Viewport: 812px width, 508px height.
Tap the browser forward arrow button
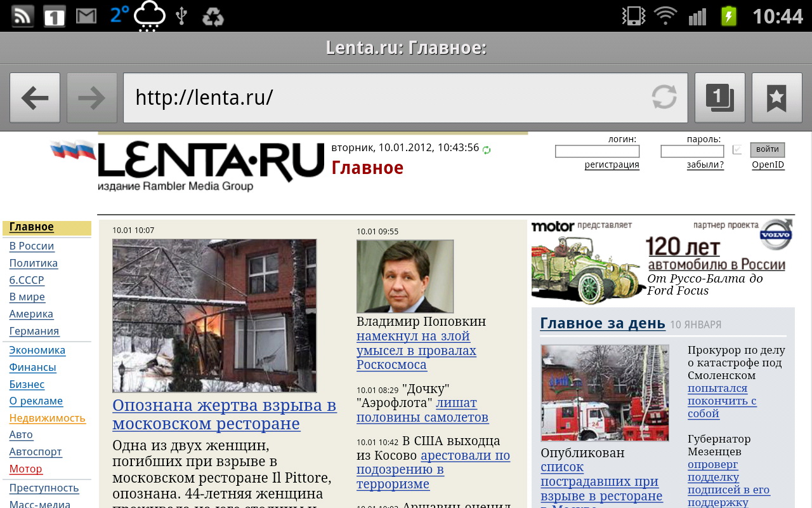pyautogui.click(x=92, y=98)
